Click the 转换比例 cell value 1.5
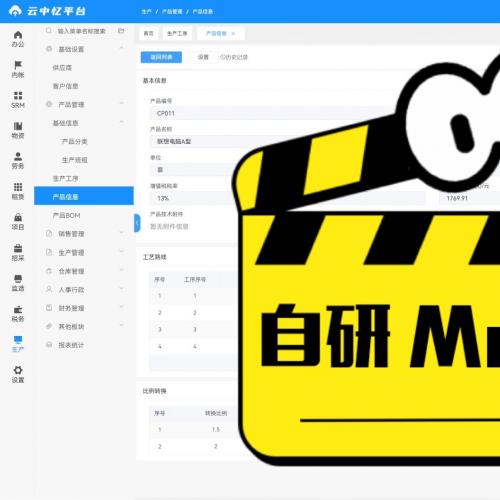This screenshot has width=500, height=500. (x=216, y=429)
